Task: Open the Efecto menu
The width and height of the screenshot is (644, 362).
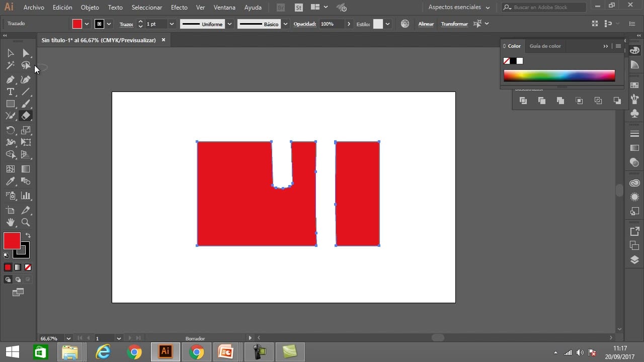Action: [179, 8]
